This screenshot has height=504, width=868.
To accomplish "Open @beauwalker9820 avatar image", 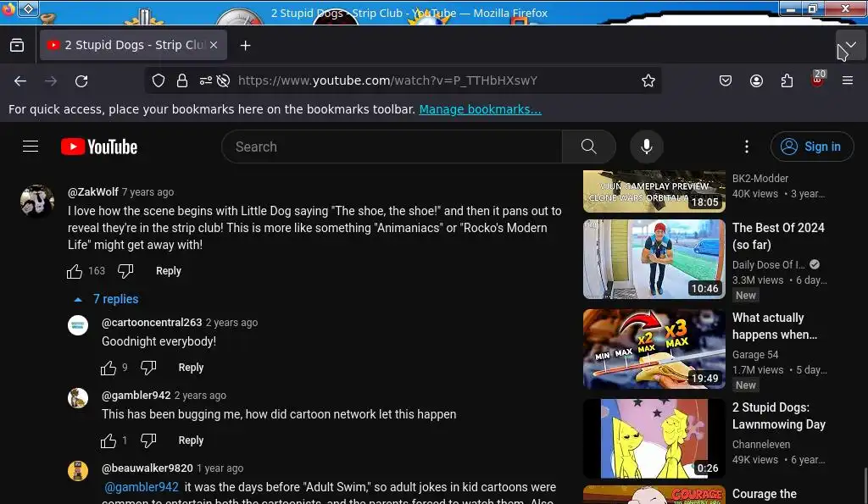I will (x=78, y=471).
